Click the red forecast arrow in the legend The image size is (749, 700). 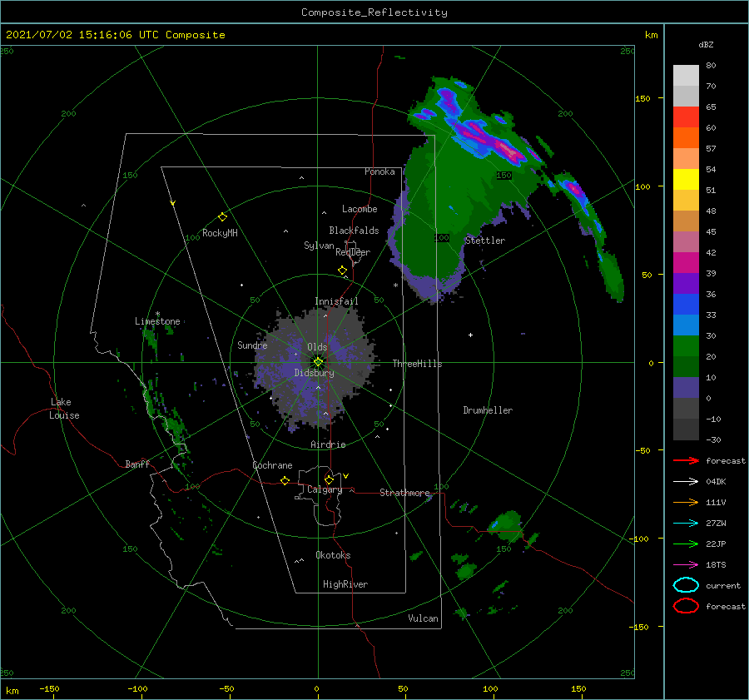click(686, 460)
